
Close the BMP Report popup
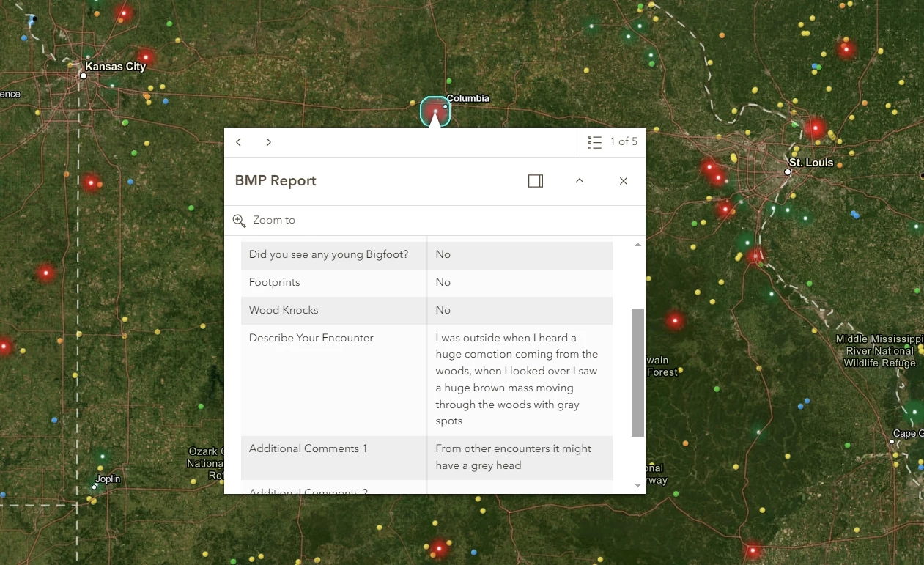(624, 181)
